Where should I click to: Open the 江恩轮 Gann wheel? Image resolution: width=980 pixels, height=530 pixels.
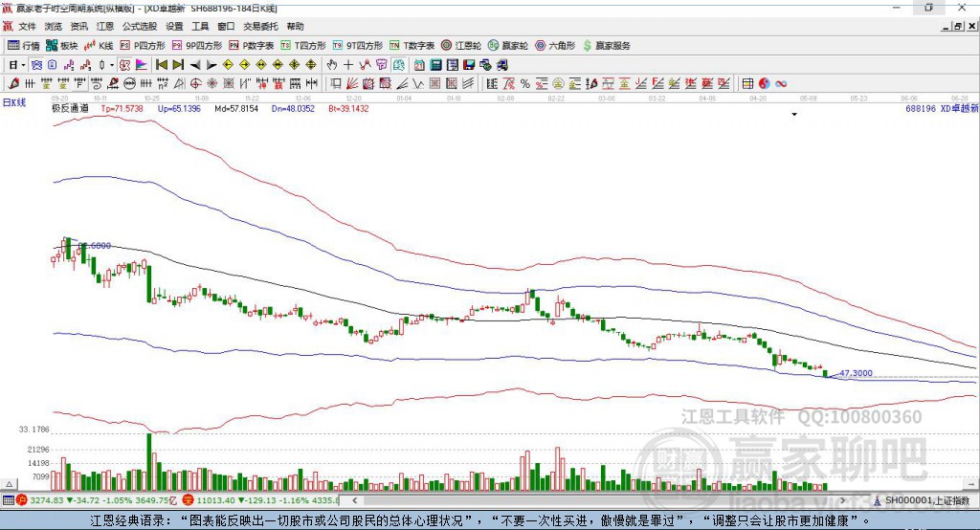point(461,46)
